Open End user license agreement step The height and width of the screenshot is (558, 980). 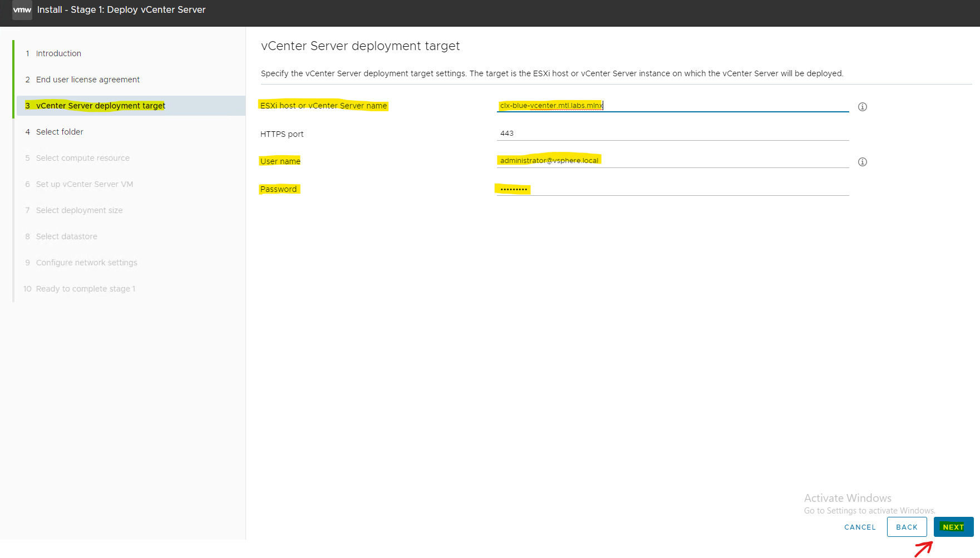point(88,80)
